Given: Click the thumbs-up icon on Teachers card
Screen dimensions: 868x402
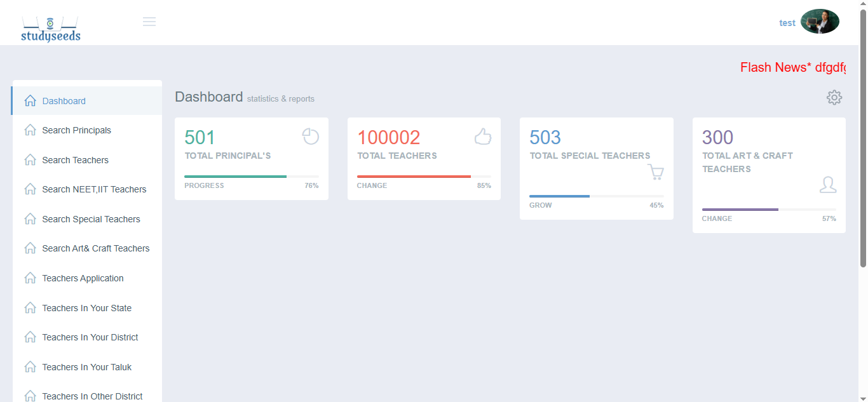Looking at the screenshot, I should 483,137.
